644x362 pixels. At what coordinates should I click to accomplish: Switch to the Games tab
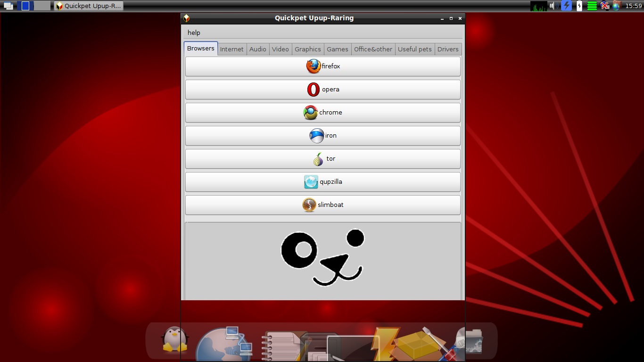tap(338, 49)
